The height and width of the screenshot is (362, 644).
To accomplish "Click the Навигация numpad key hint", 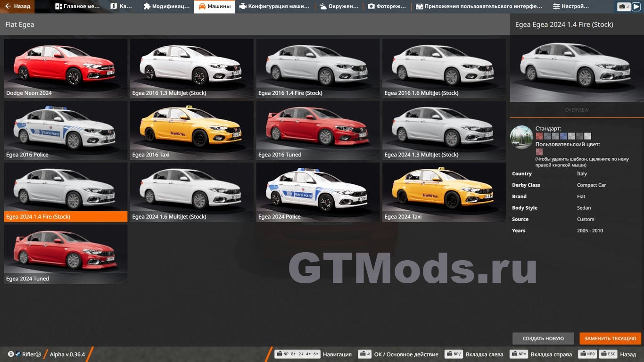I will pyautogui.click(x=297, y=354).
